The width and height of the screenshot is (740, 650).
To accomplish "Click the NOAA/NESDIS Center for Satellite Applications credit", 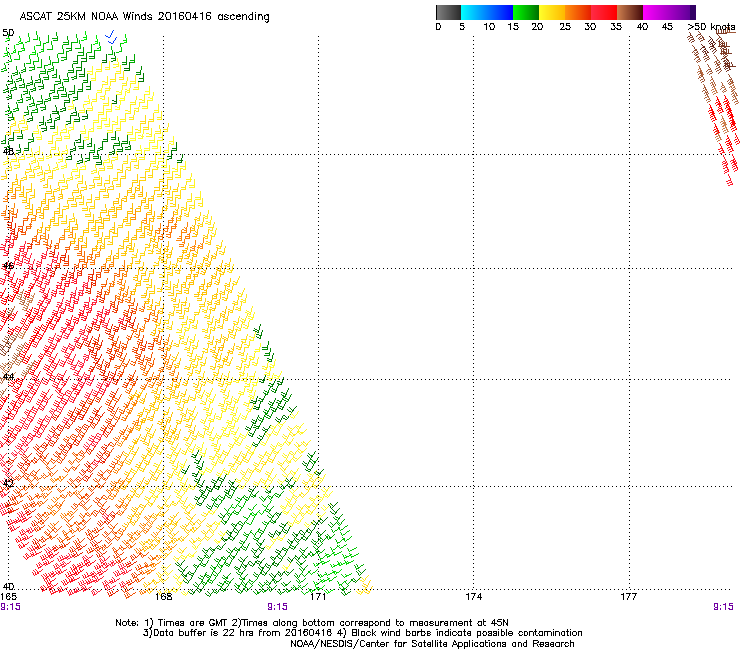I will tap(432, 644).
